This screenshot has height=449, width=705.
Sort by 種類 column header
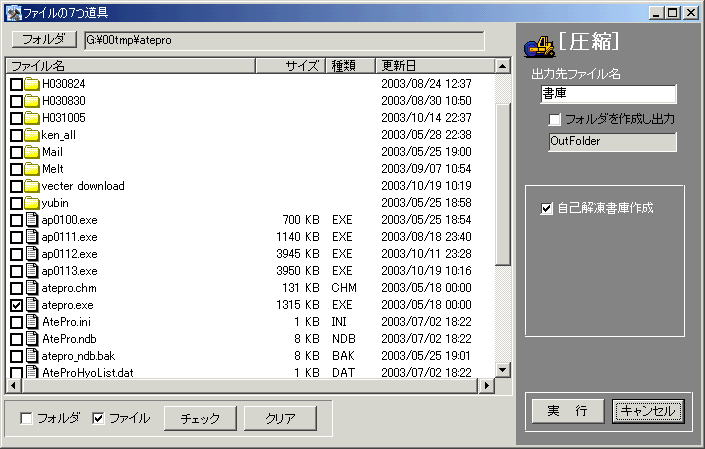[350, 66]
